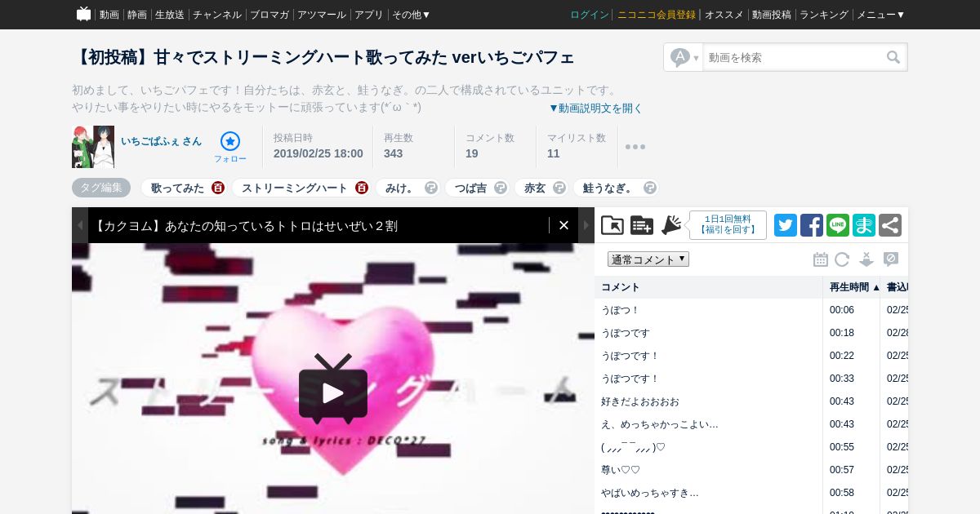This screenshot has width=980, height=514.
Task: Click the add-to-playlist list-plus icon
Action: coord(642,225)
